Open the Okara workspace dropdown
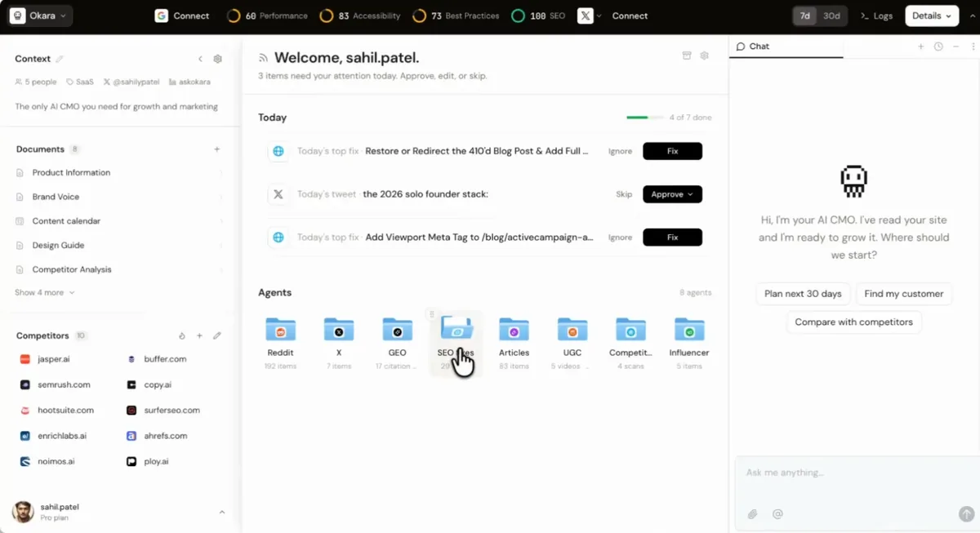This screenshot has width=980, height=533. pyautogui.click(x=40, y=16)
